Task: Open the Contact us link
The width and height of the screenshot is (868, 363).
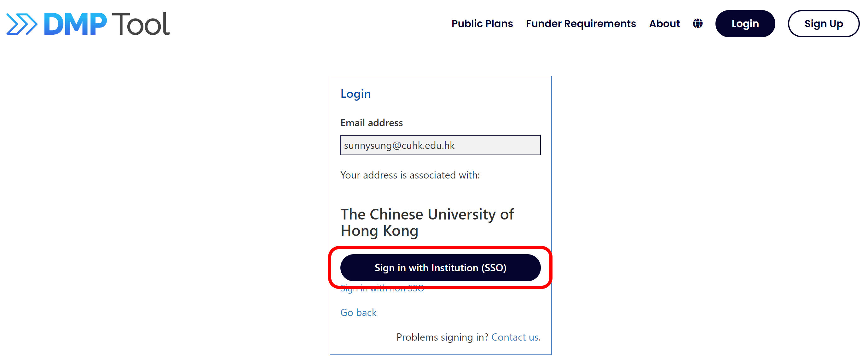Action: [x=515, y=337]
